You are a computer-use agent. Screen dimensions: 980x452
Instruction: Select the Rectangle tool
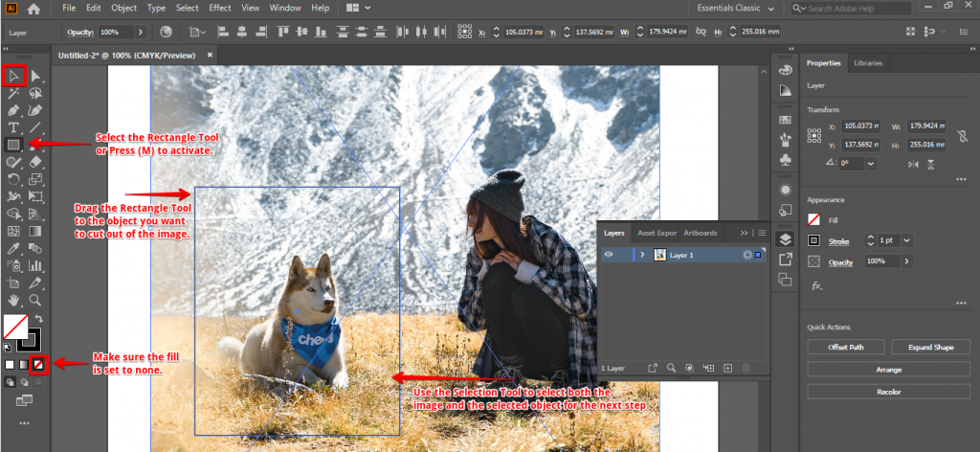(x=13, y=145)
